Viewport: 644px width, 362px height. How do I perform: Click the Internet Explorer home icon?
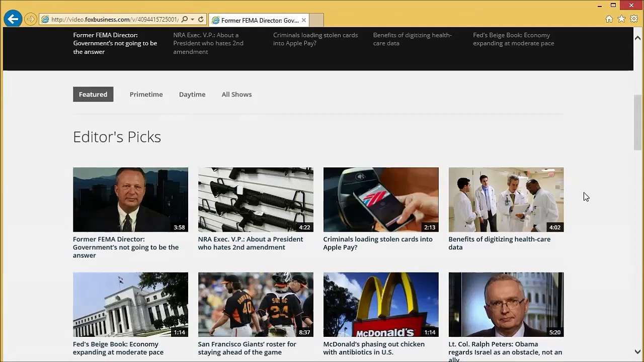click(x=609, y=19)
